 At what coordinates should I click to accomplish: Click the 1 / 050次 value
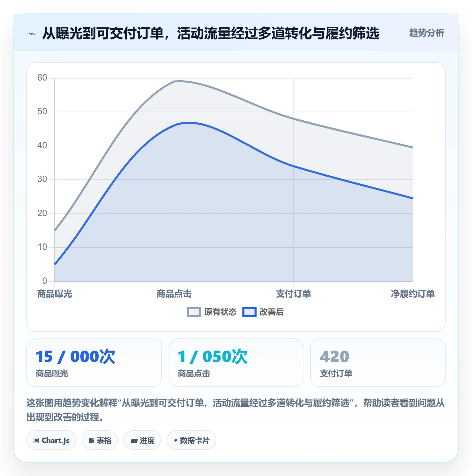[213, 357]
